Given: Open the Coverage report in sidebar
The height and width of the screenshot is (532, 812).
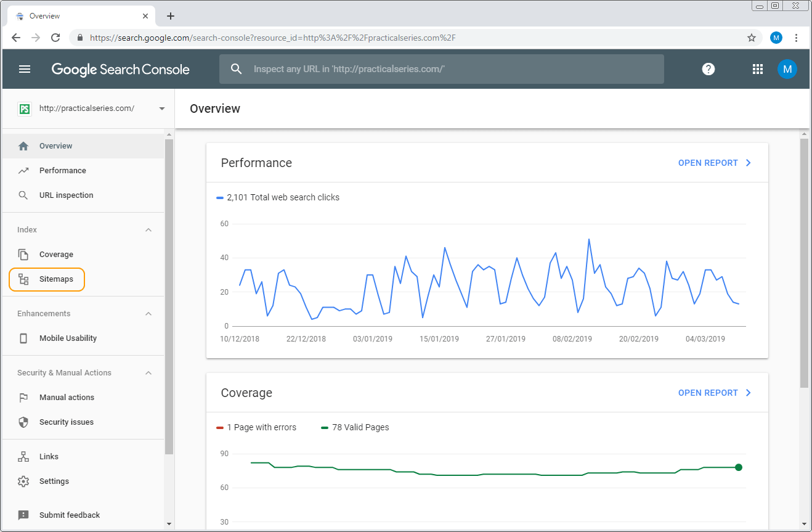Looking at the screenshot, I should [x=83, y=255].
